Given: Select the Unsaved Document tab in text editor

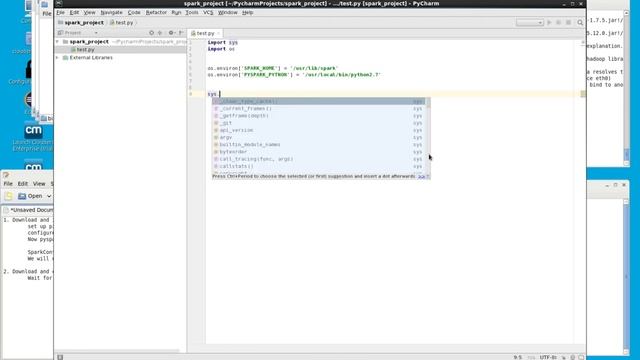Looking at the screenshot, I should pos(28,210).
